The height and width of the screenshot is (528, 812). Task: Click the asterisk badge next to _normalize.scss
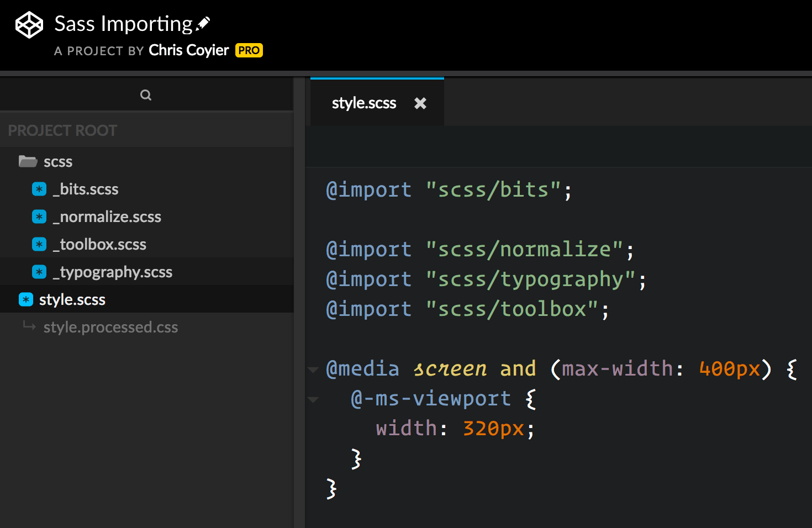(x=39, y=216)
